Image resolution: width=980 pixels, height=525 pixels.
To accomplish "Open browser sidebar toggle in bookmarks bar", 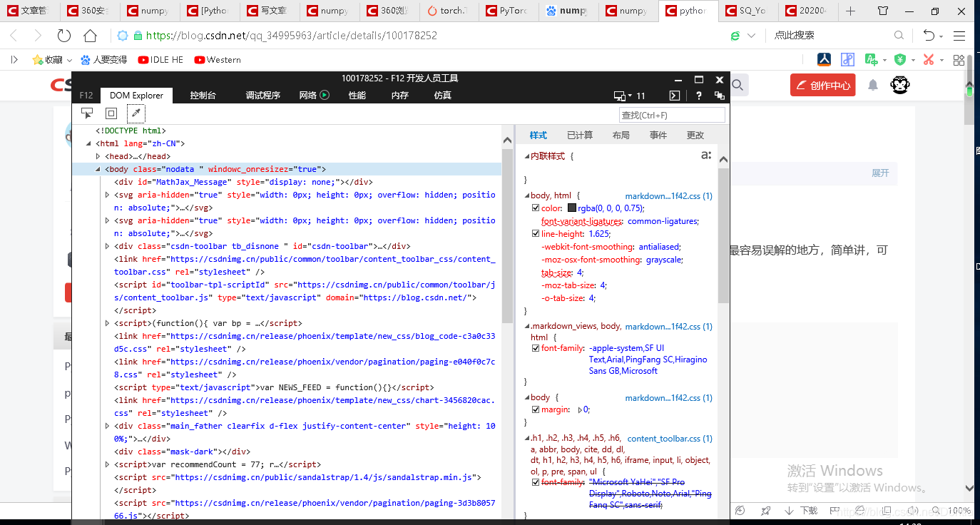I will (x=14, y=60).
